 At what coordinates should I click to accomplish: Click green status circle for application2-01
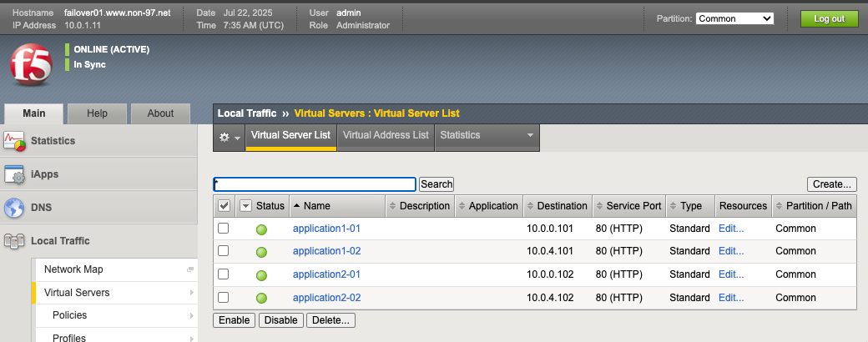[x=261, y=275]
